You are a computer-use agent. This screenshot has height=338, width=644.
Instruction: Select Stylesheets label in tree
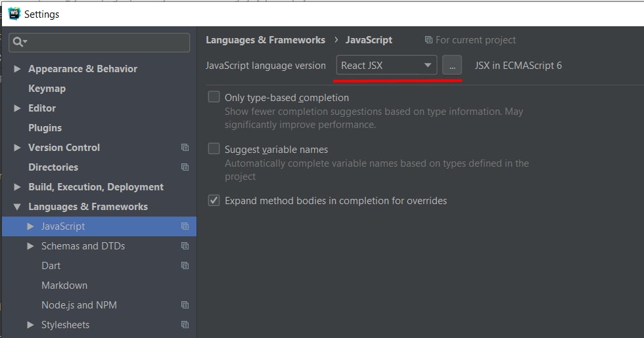click(65, 324)
